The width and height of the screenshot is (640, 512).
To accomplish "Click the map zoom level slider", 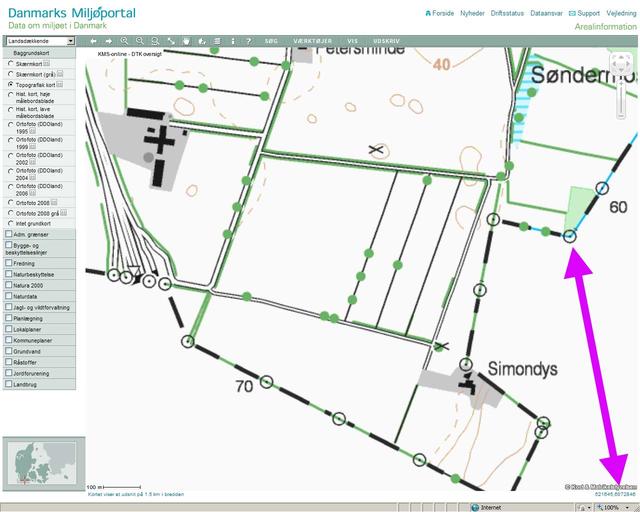I will pyautogui.click(x=621, y=105).
